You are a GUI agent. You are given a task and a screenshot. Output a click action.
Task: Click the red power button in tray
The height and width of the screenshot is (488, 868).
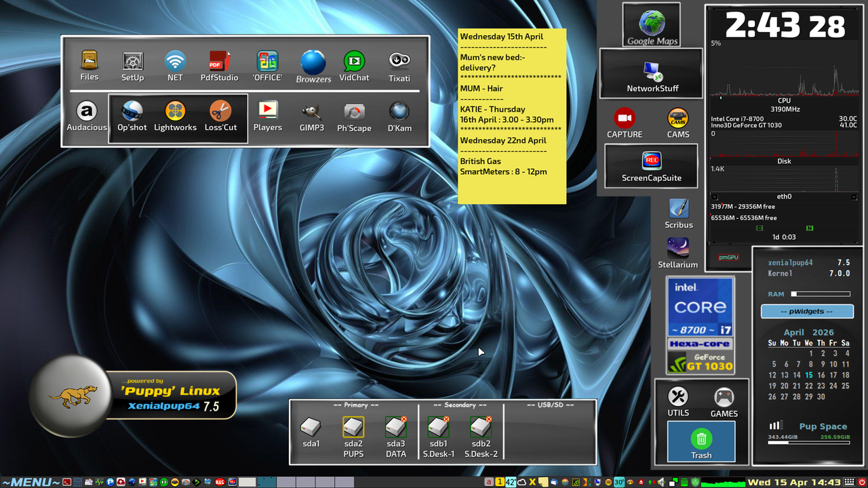(x=862, y=482)
